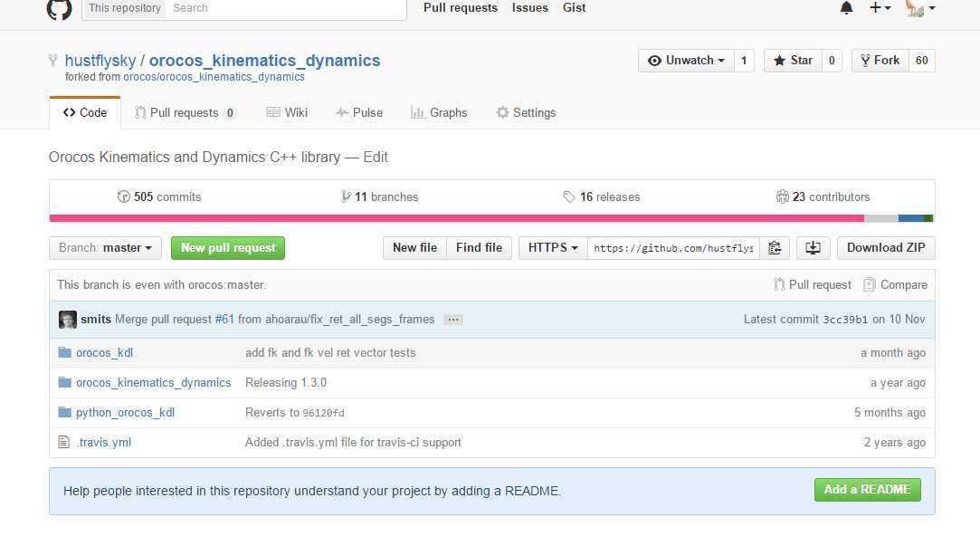The image size is (980, 546).
Task: Open Pull requests in top navigation
Action: [x=461, y=8]
